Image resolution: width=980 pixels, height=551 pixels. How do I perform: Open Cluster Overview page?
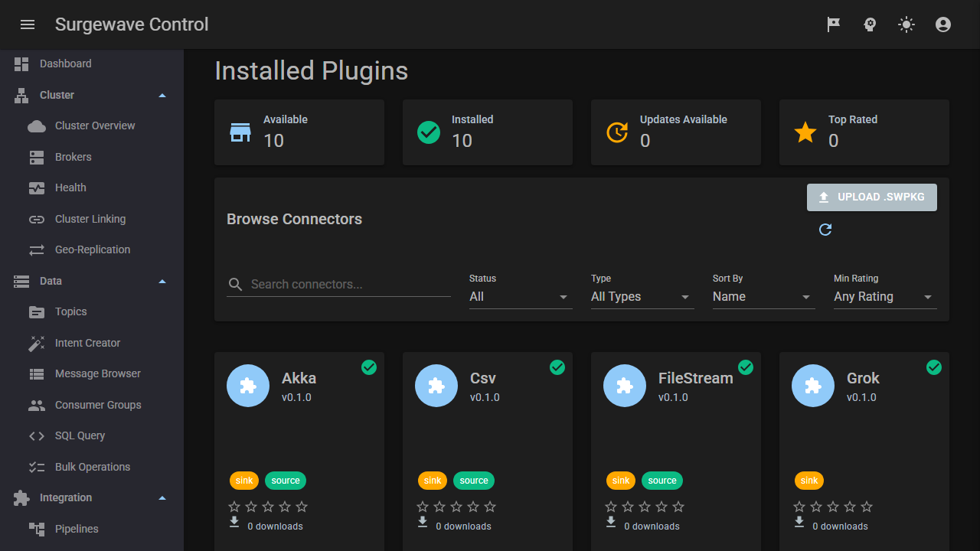point(92,126)
